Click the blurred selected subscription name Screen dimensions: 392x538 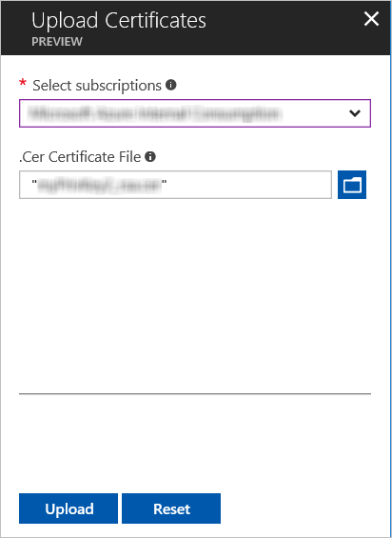tap(155, 113)
